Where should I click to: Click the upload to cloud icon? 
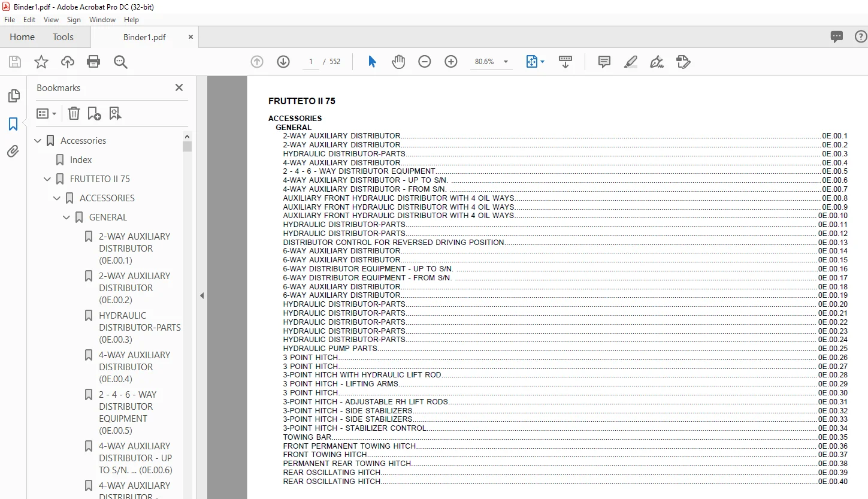[68, 62]
